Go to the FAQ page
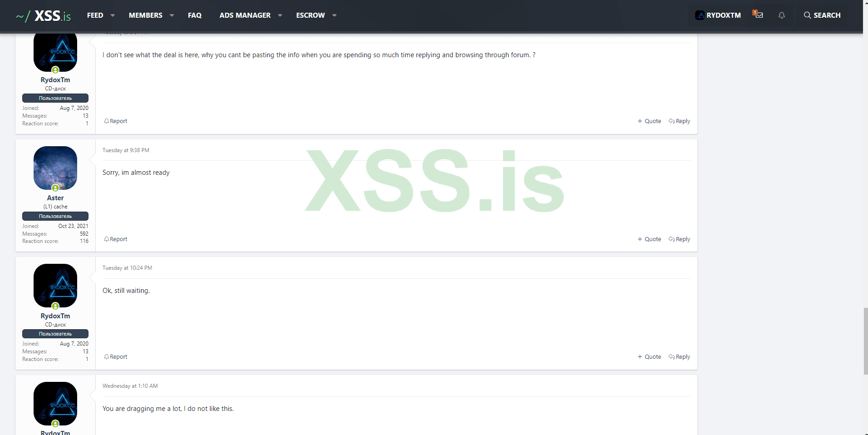Screen dimensions: 868x435 (195, 15)
